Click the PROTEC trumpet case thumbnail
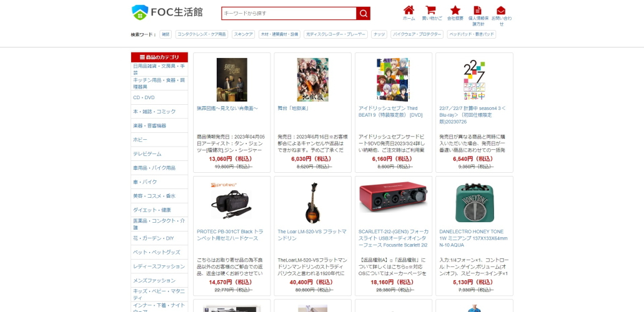Image resolution: width=644 pixels, height=312 pixels. tap(231, 201)
